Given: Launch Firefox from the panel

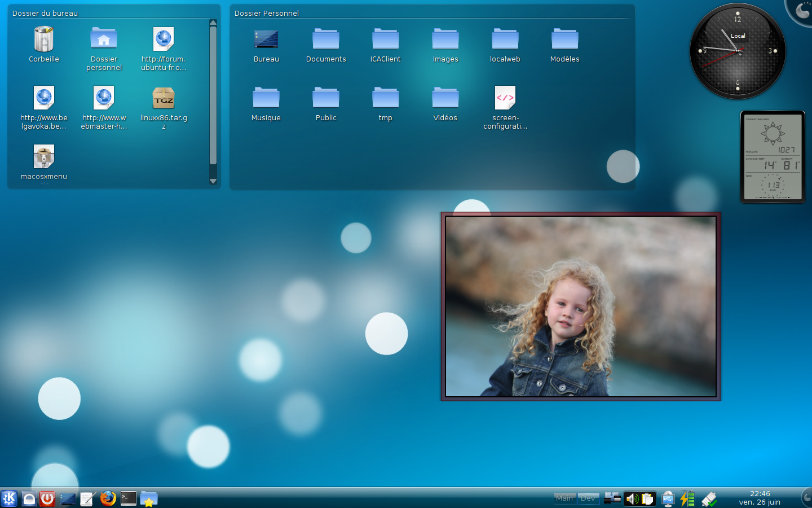Looking at the screenshot, I should 108,498.
